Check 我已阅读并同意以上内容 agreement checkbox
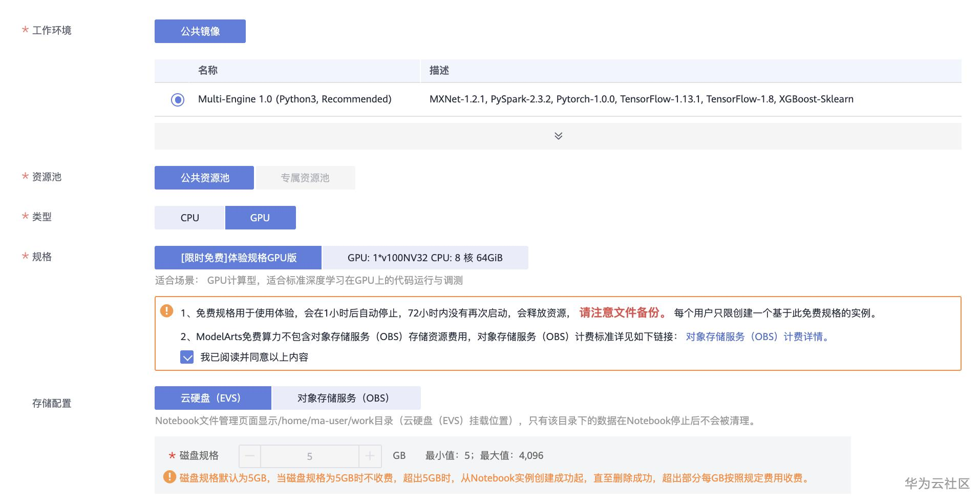Image resolution: width=980 pixels, height=504 pixels. 187,357
